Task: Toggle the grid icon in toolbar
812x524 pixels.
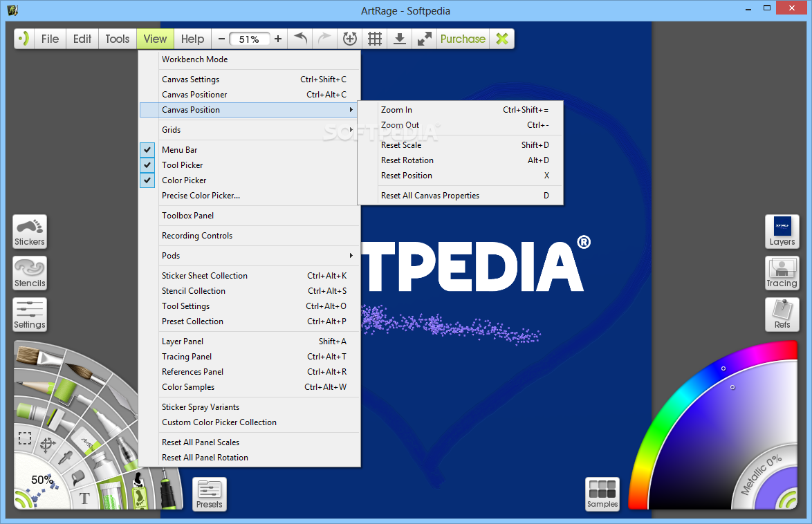Action: tap(375, 39)
